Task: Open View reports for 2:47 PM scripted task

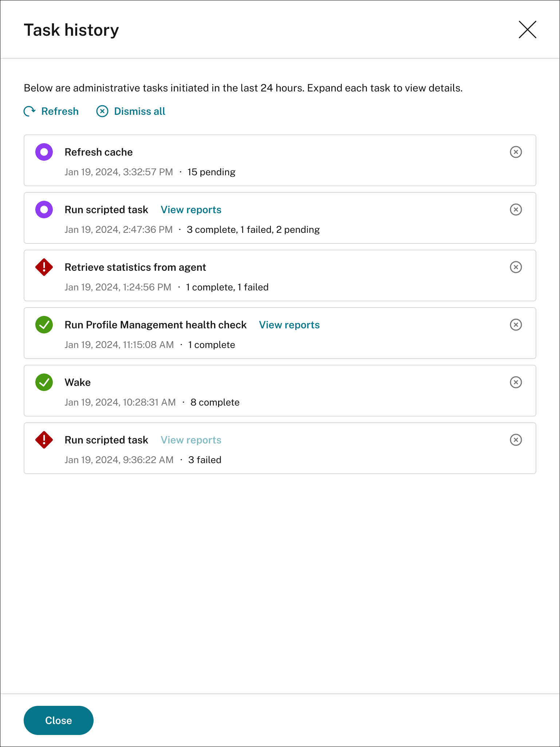Action: 191,210
